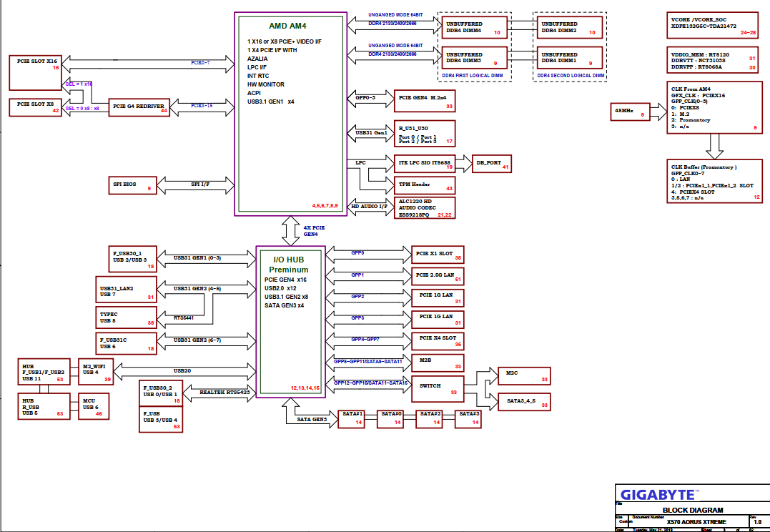Click the ALC1220 HD AUDIO CODEC block
Screen dimensions: 770x532
[x=425, y=208]
